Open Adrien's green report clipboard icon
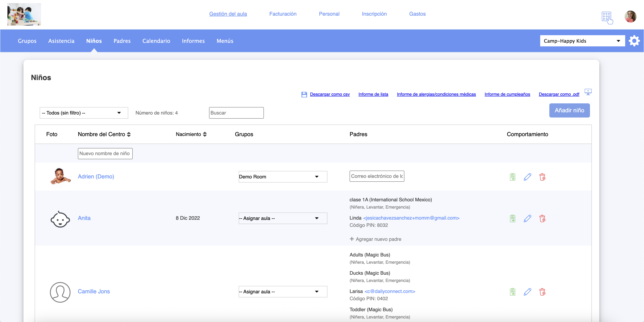The width and height of the screenshot is (644, 322). [x=512, y=177]
